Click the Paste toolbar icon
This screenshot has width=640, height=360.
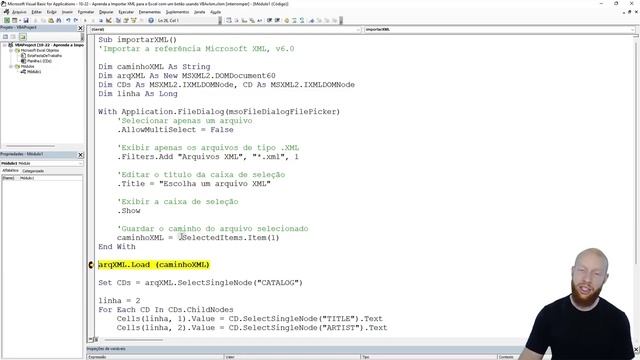(51, 20)
